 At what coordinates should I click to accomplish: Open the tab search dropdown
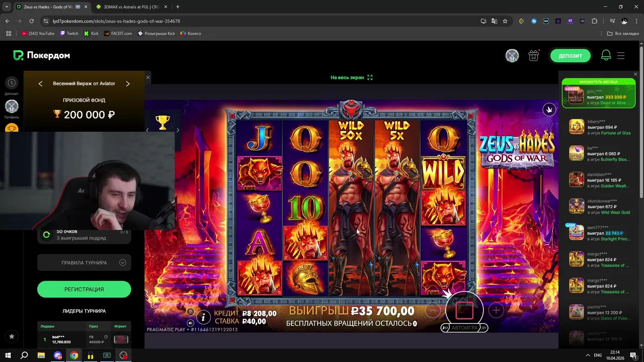pos(7,7)
